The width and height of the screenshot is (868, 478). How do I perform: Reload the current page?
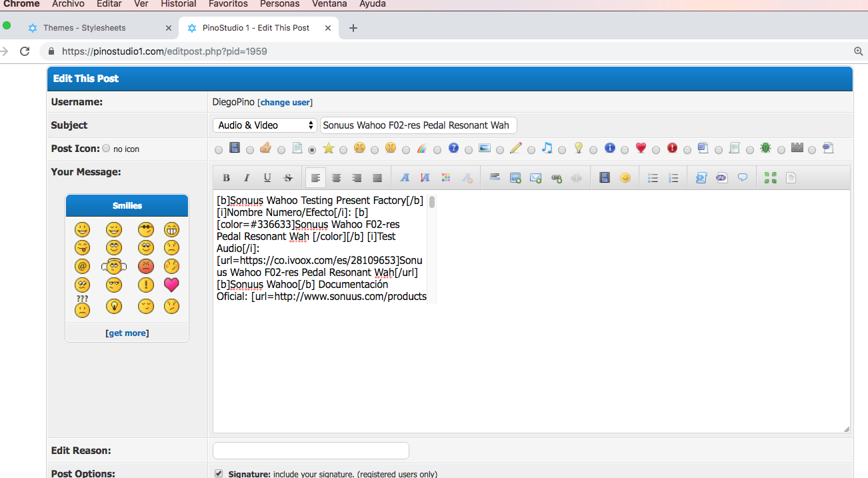(25, 51)
